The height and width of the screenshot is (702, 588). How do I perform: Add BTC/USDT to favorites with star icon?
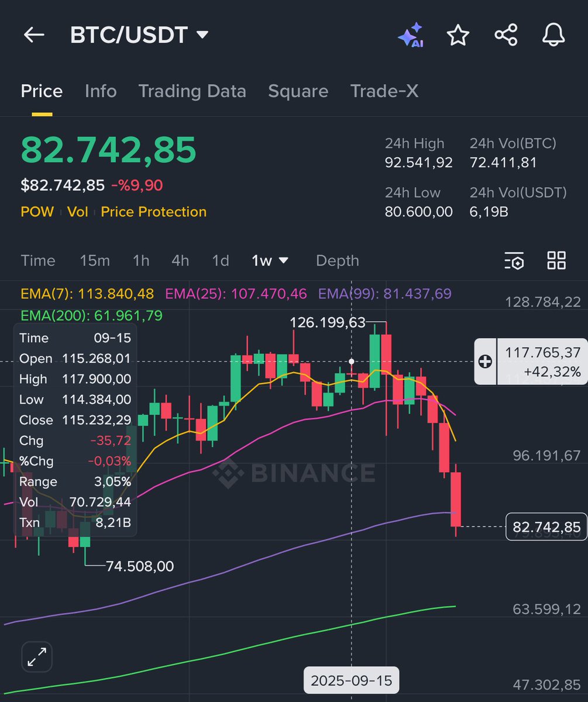458,35
